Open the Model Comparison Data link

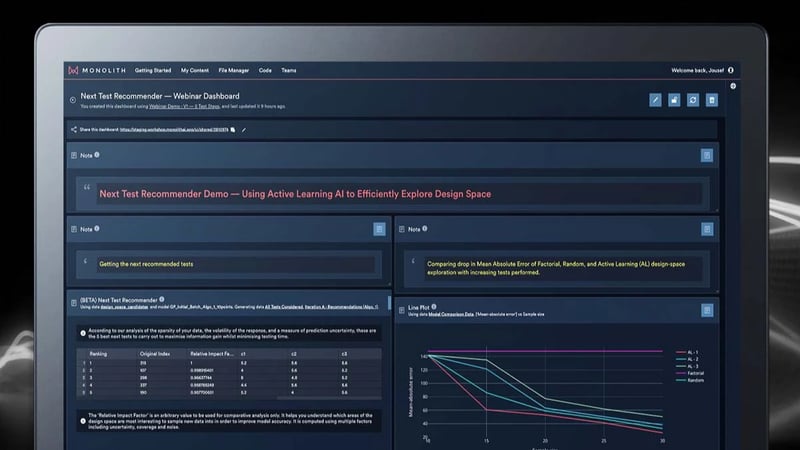point(451,314)
